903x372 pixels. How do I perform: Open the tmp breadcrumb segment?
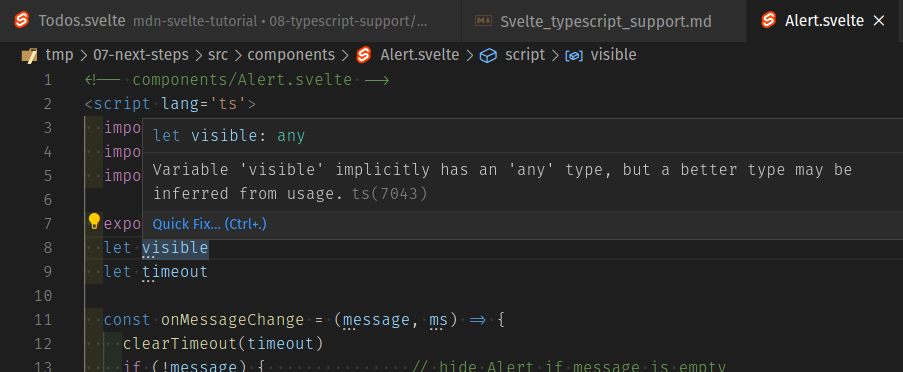[59, 55]
